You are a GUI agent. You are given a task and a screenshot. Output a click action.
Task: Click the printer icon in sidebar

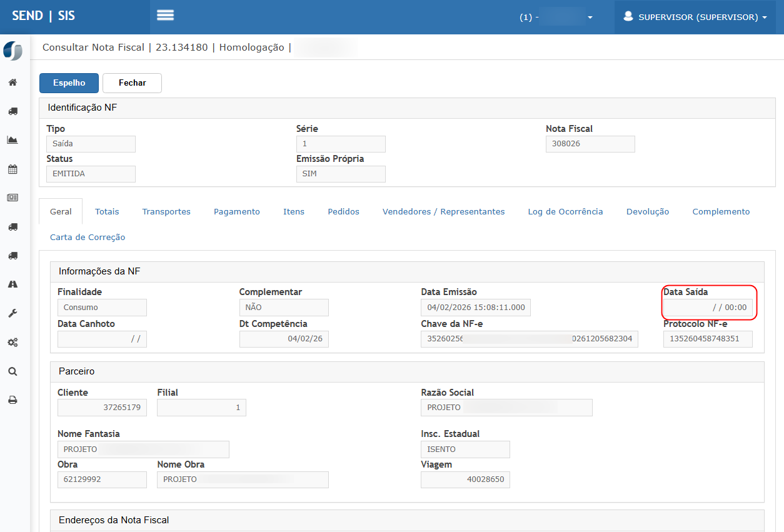coord(13,400)
